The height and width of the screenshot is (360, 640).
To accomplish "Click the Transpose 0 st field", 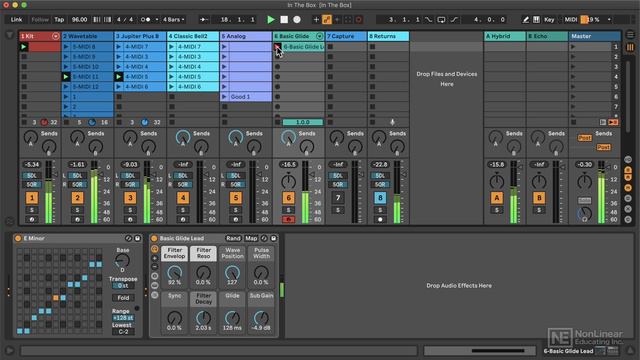I will click(123, 286).
